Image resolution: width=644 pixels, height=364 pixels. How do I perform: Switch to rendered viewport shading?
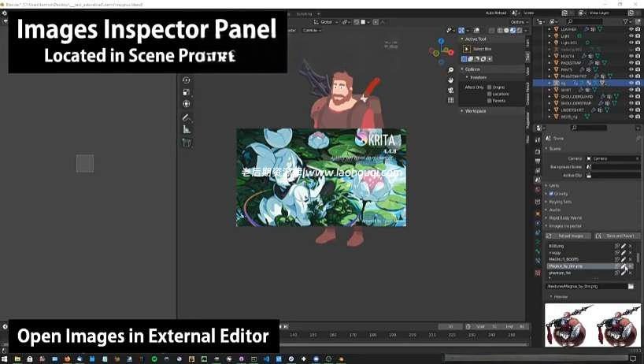click(519, 31)
